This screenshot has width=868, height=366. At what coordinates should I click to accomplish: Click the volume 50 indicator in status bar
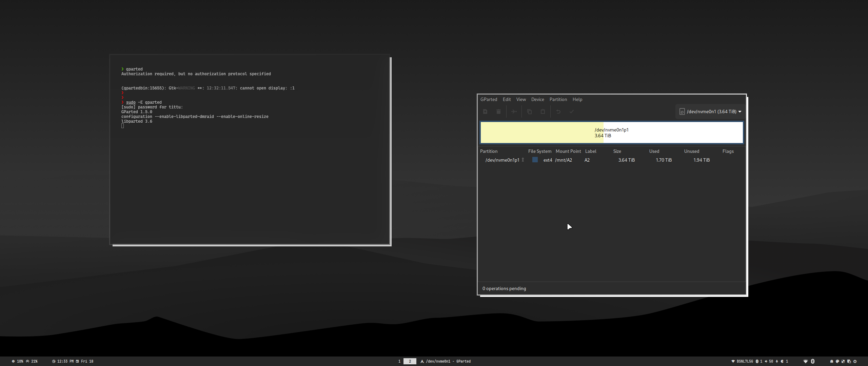[769, 361]
